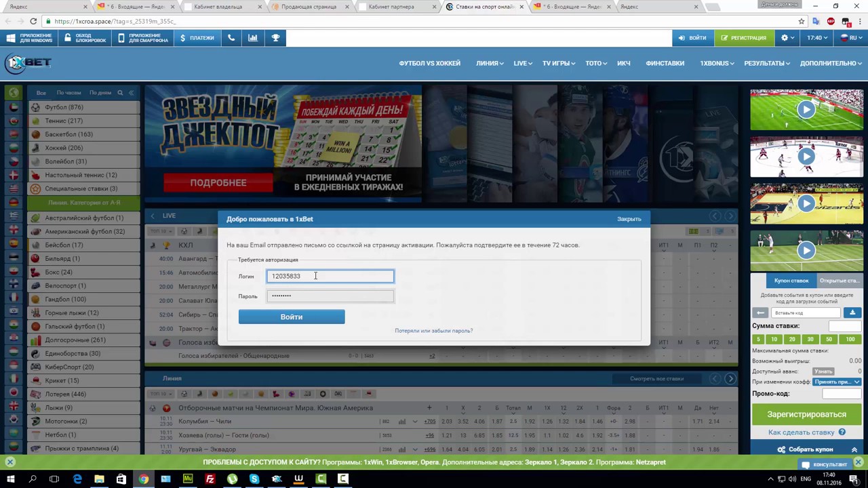Select quick stake amount 100

coord(850,339)
